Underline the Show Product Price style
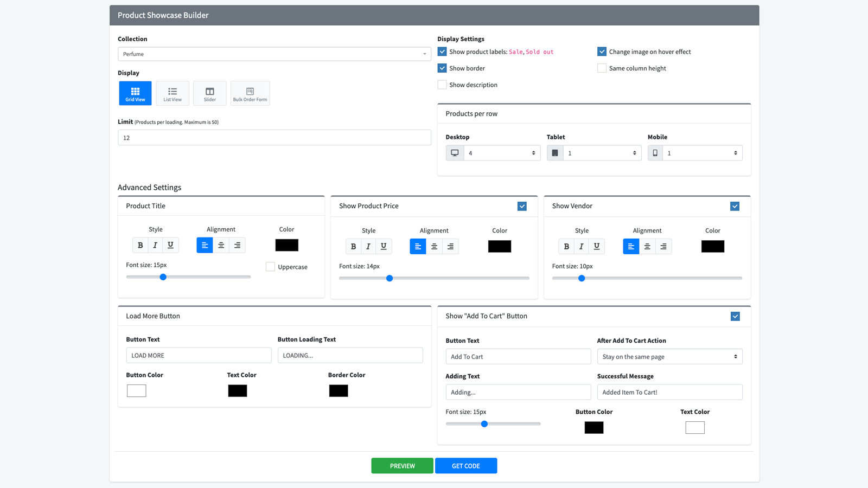This screenshot has height=488, width=868. (383, 246)
